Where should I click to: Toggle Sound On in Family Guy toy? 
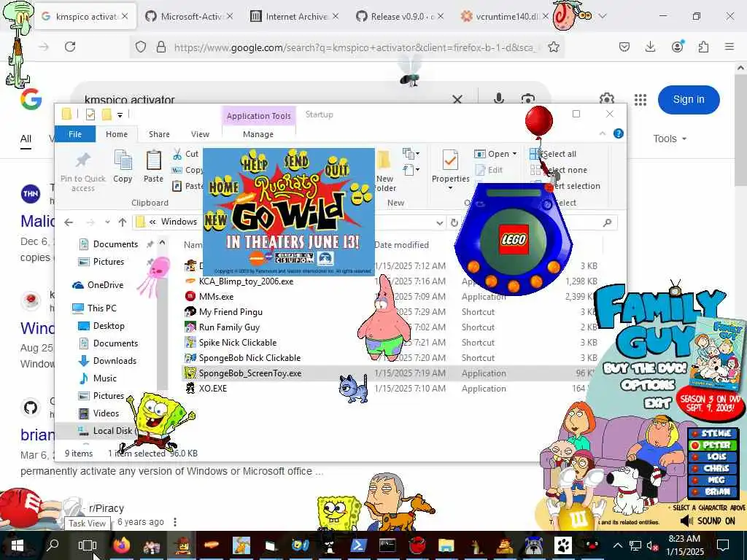click(708, 521)
